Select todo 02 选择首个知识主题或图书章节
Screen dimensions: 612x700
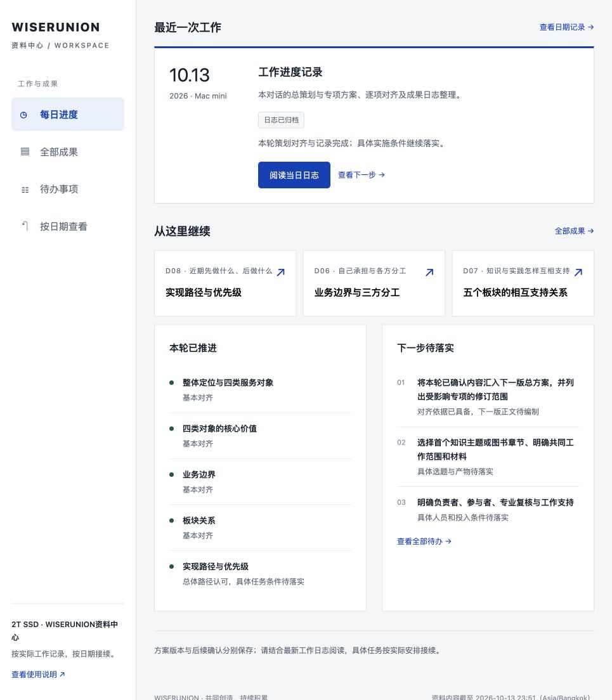tap(488, 457)
